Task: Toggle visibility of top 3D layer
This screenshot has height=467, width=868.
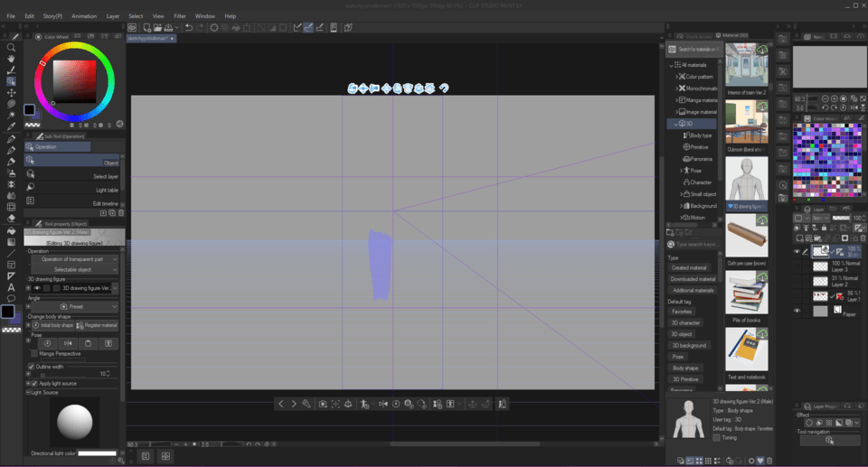Action: click(797, 251)
